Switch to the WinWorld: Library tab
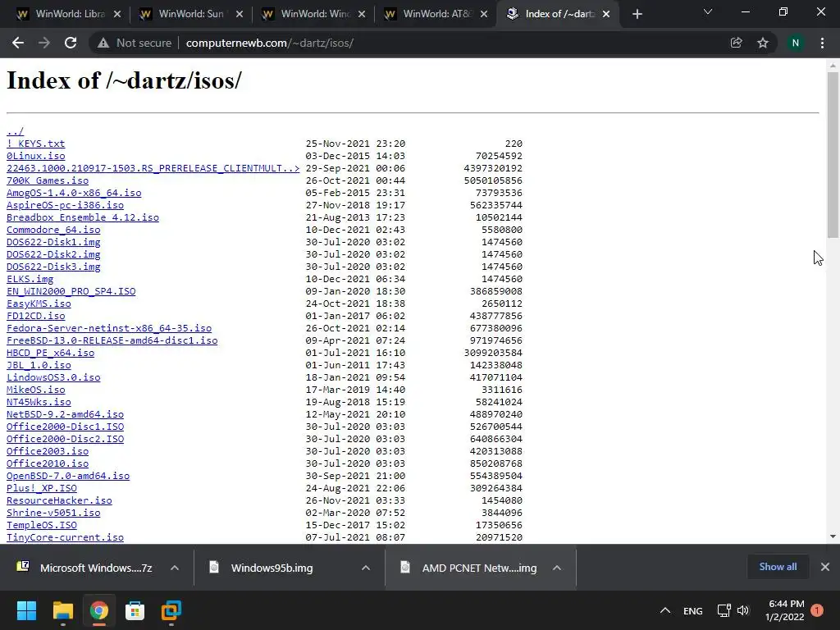Screen dimensions: 840x630 click(x=69, y=14)
